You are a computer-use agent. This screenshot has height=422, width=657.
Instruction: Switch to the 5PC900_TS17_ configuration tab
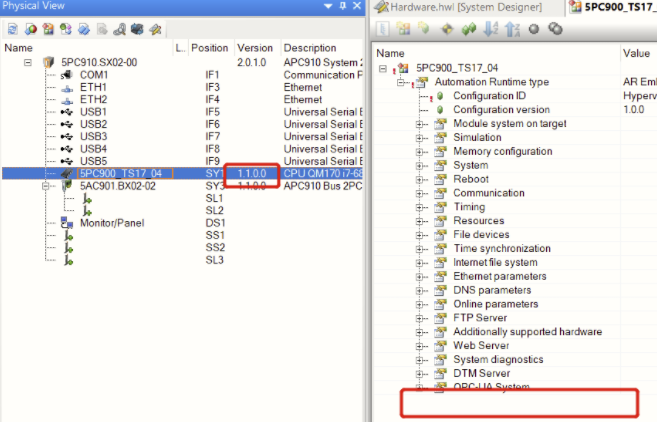pyautogui.click(x=613, y=7)
